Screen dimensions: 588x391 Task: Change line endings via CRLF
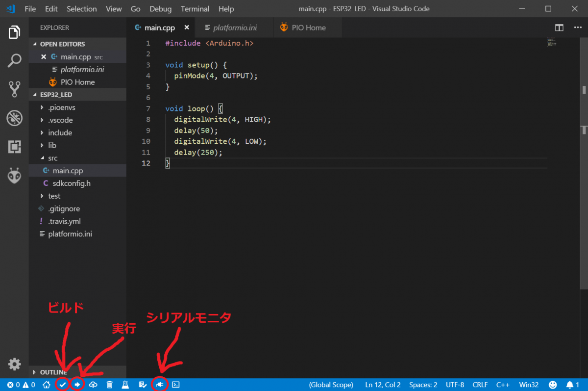pos(480,385)
